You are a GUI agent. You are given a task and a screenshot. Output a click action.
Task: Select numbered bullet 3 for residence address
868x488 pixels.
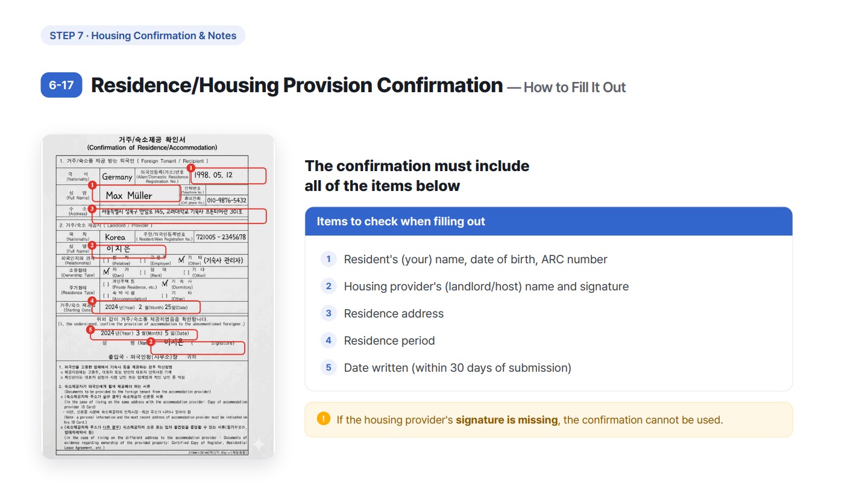(329, 313)
